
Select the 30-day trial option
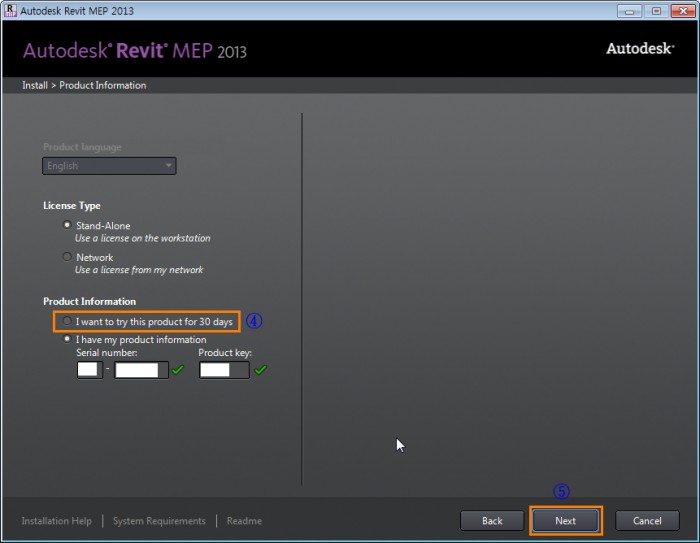coord(67,322)
